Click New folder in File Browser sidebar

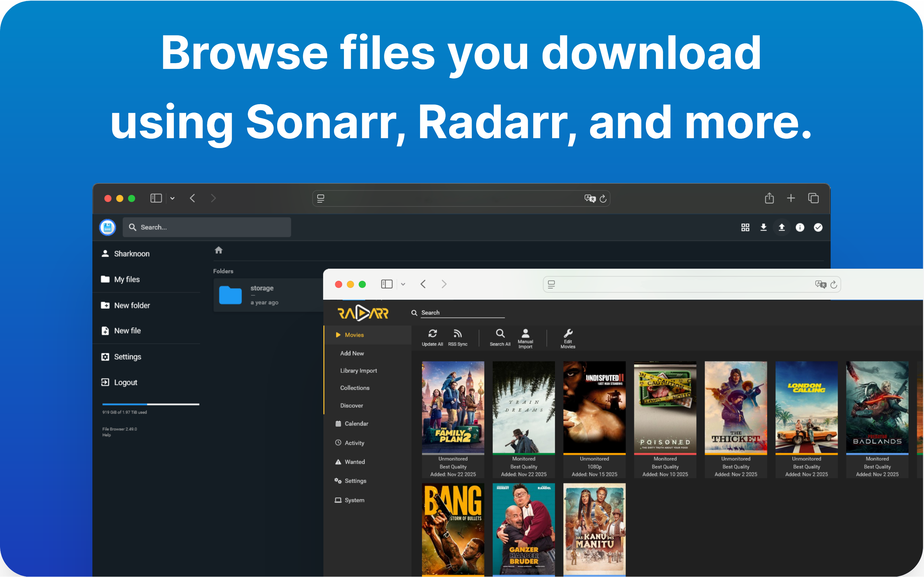coord(132,305)
